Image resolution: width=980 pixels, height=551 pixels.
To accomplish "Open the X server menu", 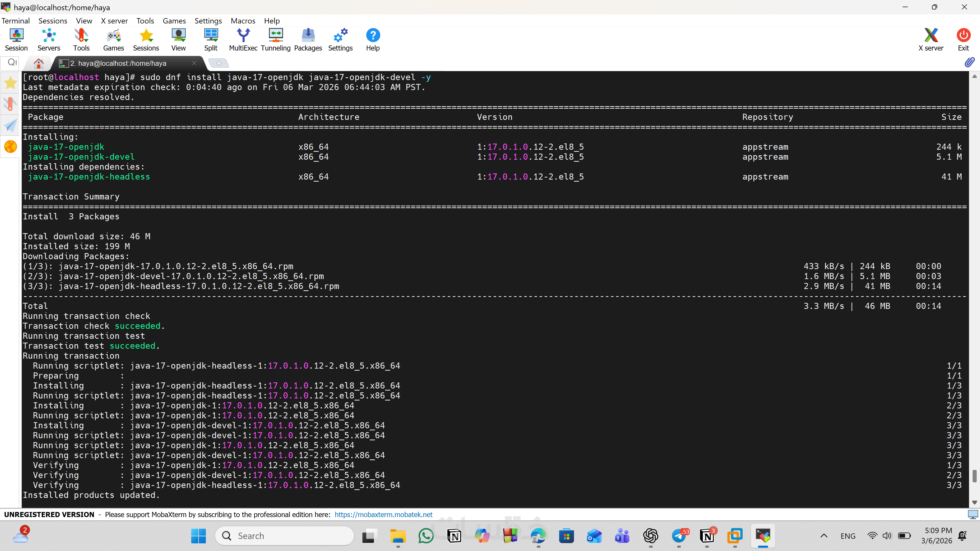I will [x=114, y=21].
